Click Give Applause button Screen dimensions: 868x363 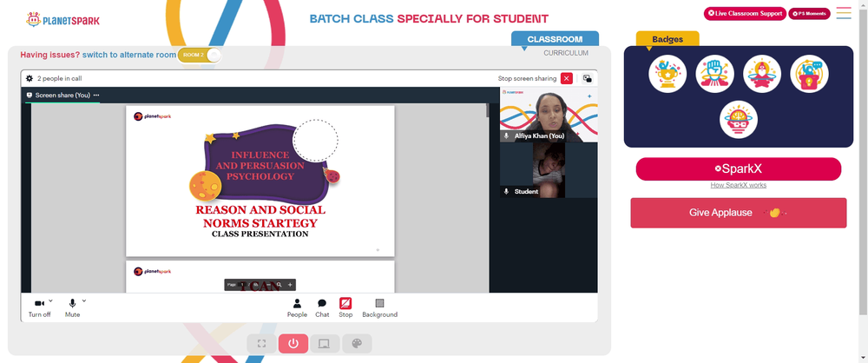[739, 213]
